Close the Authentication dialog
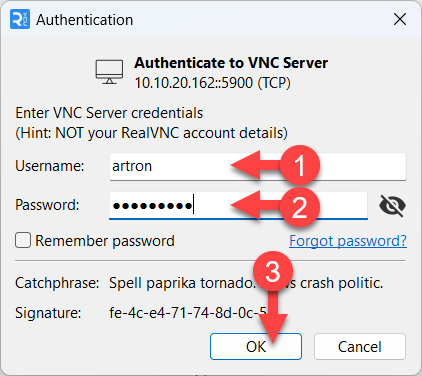 (400, 19)
